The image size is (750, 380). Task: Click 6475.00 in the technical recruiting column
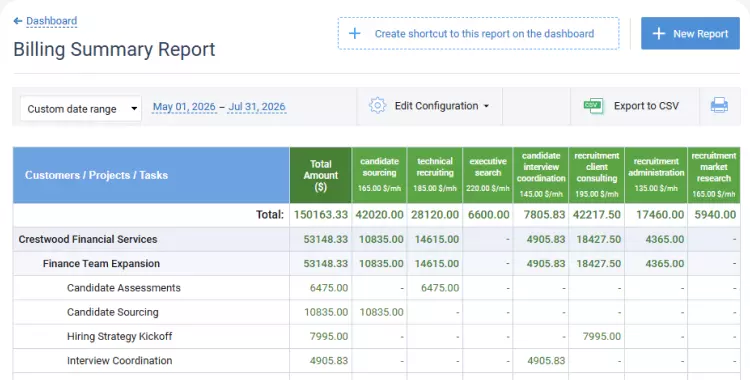click(x=440, y=288)
